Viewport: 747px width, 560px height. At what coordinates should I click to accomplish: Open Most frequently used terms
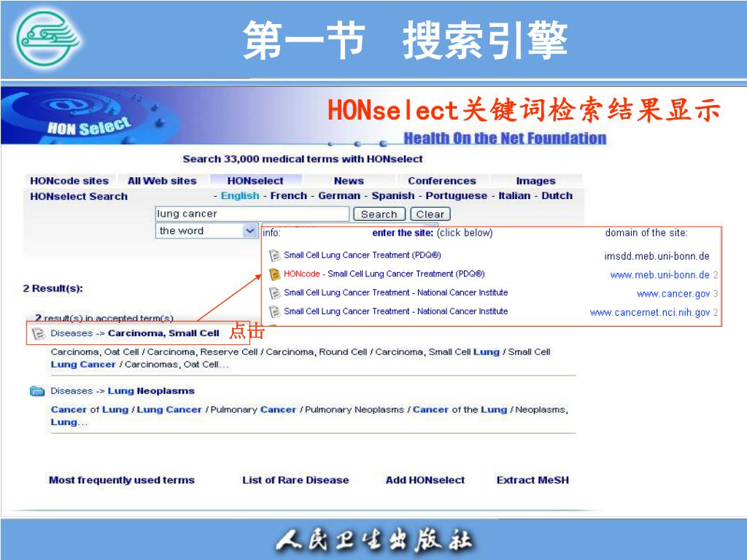(122, 480)
